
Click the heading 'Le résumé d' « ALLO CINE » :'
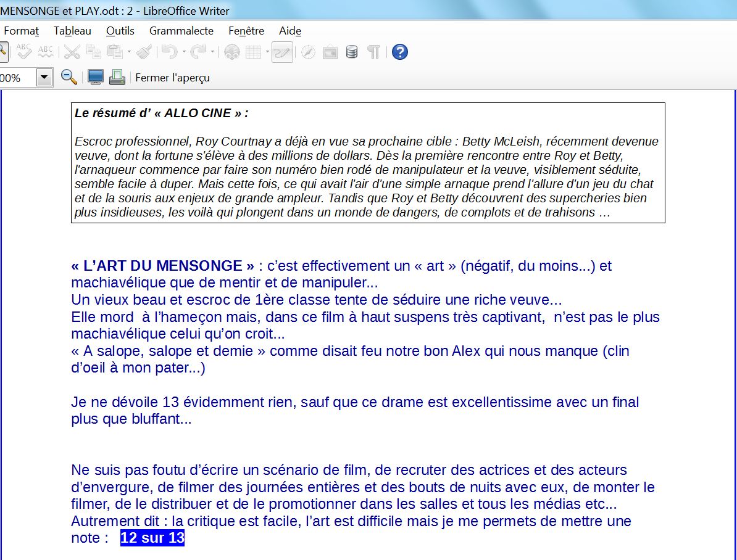pos(161,113)
